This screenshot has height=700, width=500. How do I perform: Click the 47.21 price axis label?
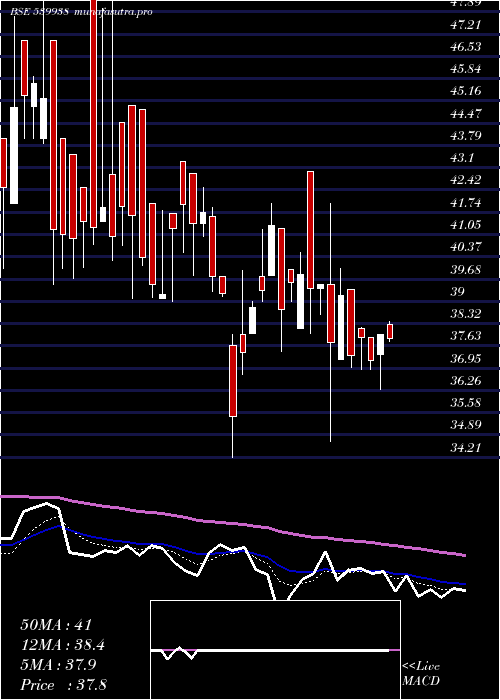click(x=466, y=24)
